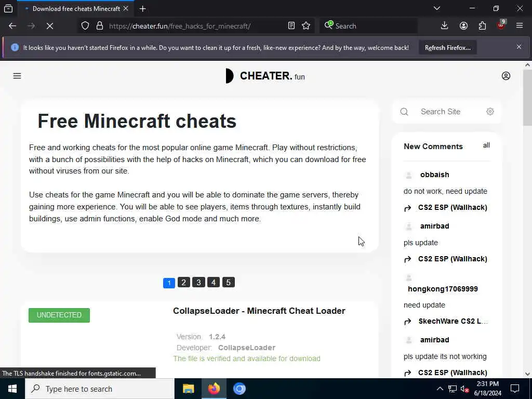532x399 pixels.
Task: Focus the browser Search box
Action: (369, 26)
